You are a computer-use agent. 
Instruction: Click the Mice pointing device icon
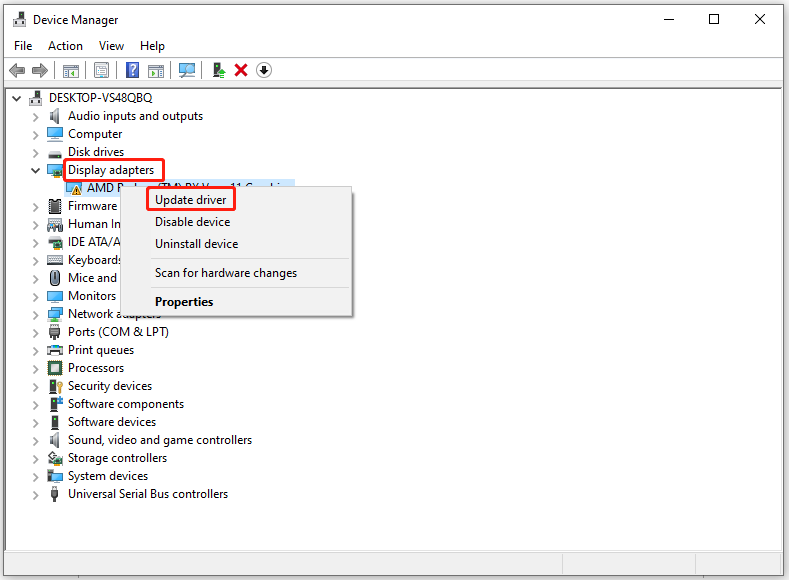55,278
